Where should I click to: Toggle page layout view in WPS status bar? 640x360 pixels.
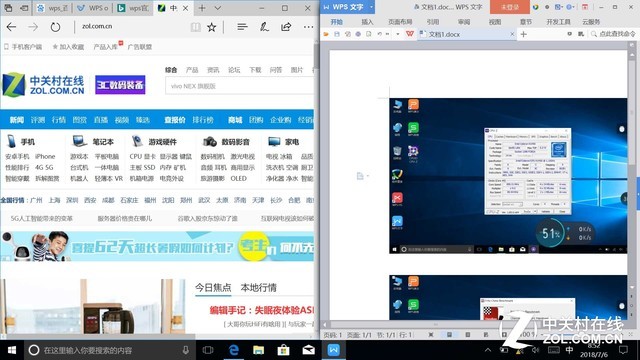(449, 334)
